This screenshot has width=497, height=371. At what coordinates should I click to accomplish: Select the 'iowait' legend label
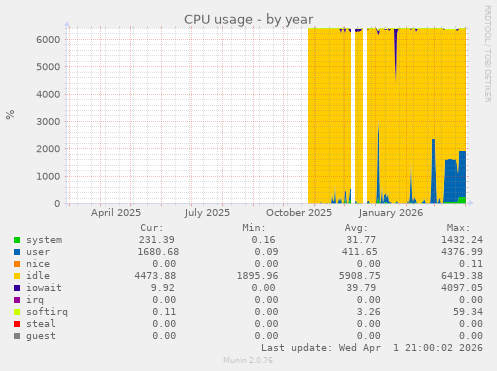pos(44,288)
